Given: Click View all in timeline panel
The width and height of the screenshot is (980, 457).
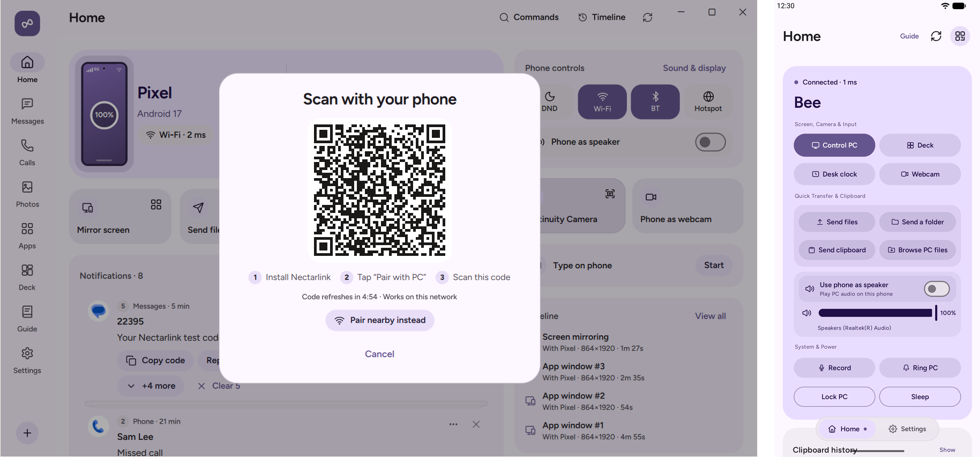Looking at the screenshot, I should tap(710, 316).
